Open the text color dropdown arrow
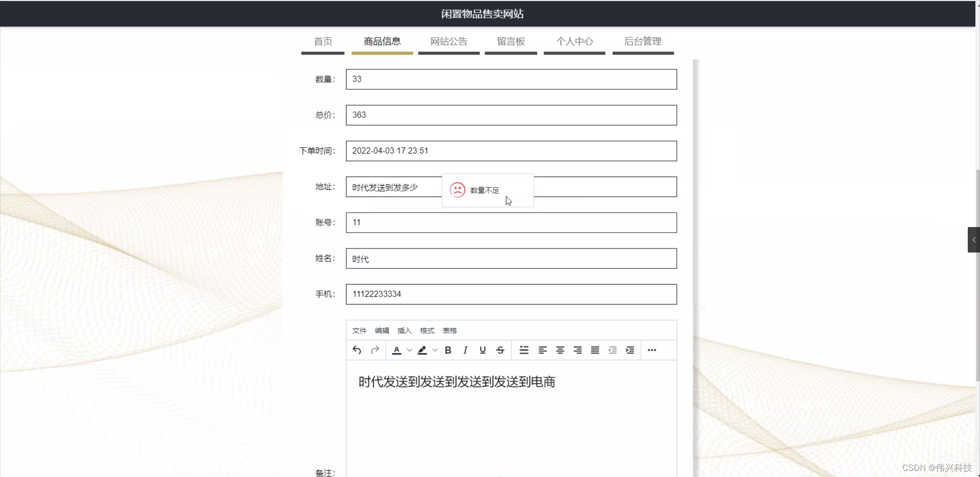 [408, 350]
